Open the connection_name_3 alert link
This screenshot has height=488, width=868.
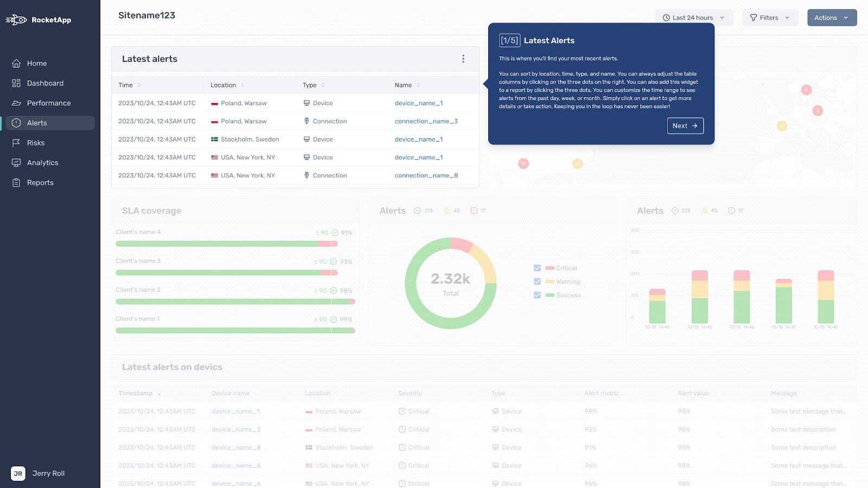(426, 121)
